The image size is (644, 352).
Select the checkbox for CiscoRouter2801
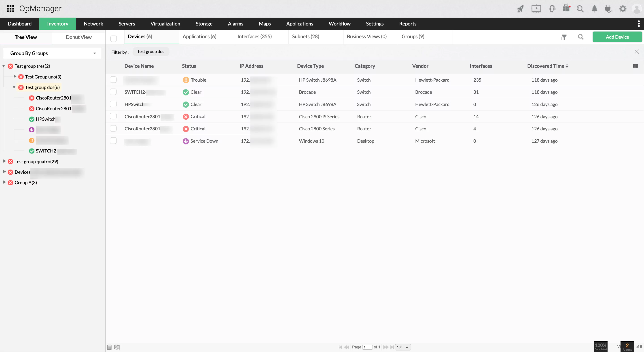click(x=113, y=116)
